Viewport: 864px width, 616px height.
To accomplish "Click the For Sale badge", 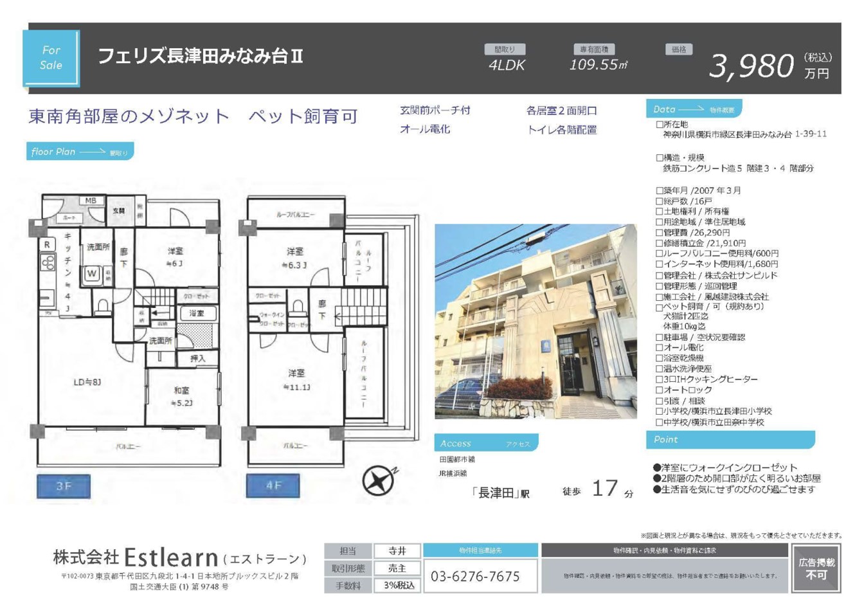I will pos(51,58).
